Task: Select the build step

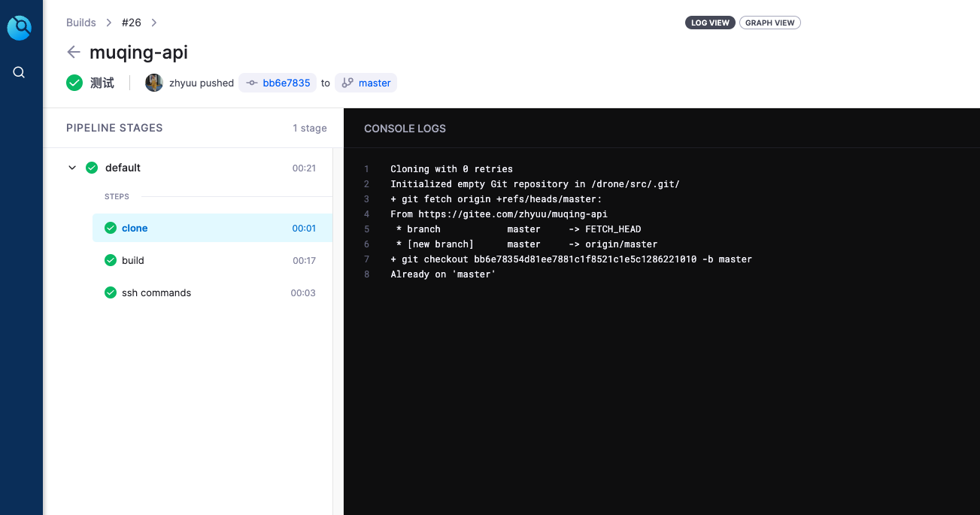Action: (134, 260)
